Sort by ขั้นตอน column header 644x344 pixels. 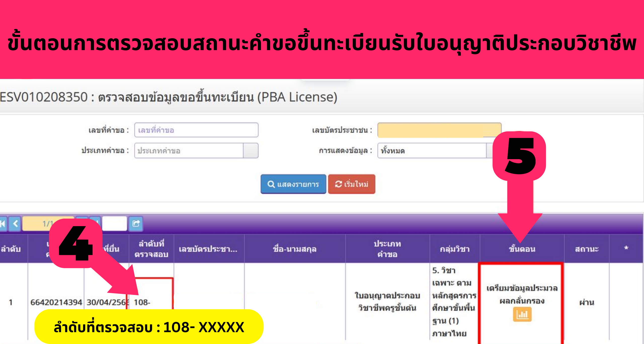[x=522, y=249]
